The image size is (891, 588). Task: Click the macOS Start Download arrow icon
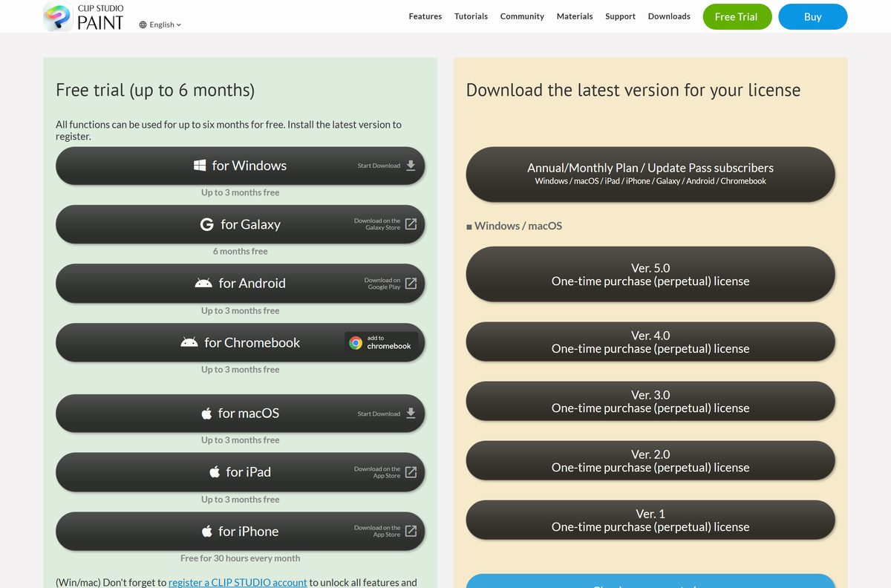pyautogui.click(x=411, y=414)
